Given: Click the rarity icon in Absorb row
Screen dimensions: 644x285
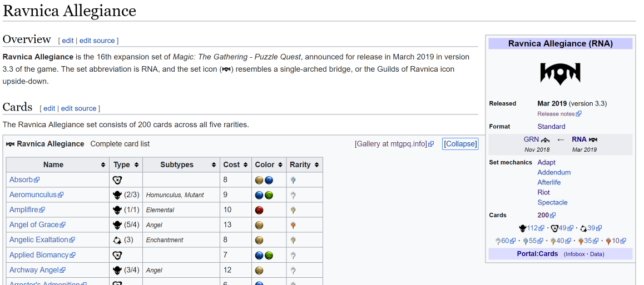Looking at the screenshot, I should (x=293, y=179).
